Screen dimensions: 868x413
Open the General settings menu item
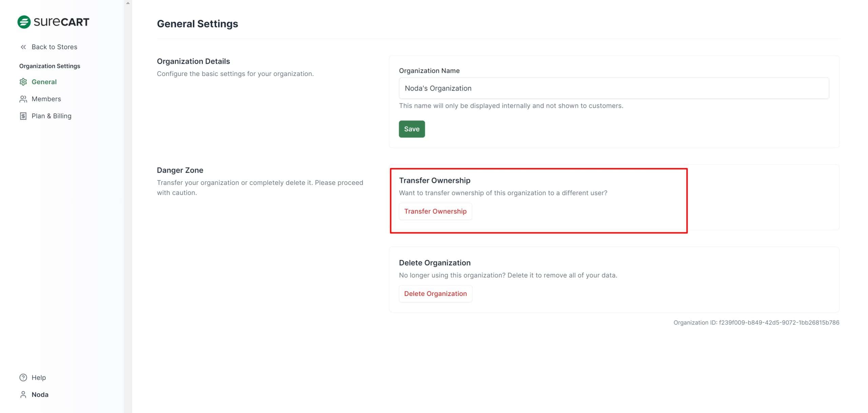point(44,82)
